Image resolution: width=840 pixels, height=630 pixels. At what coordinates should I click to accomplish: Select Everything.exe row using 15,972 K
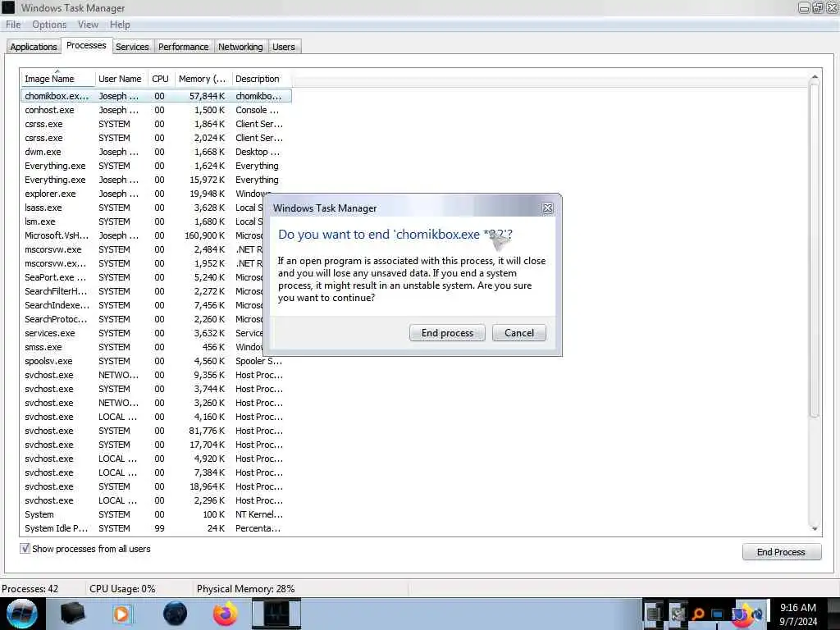[x=156, y=180]
